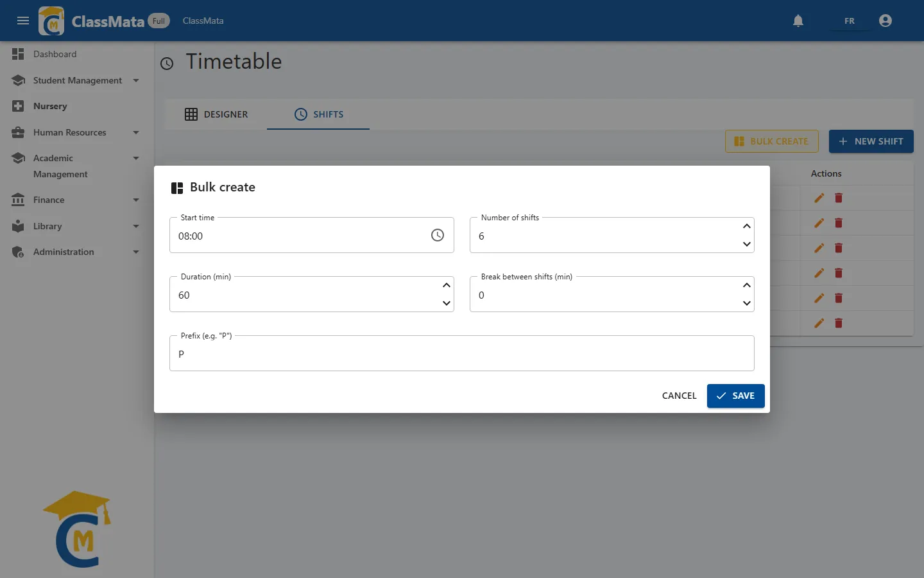Image resolution: width=924 pixels, height=578 pixels.
Task: Click the Library icon in sidebar
Action: pos(18,226)
